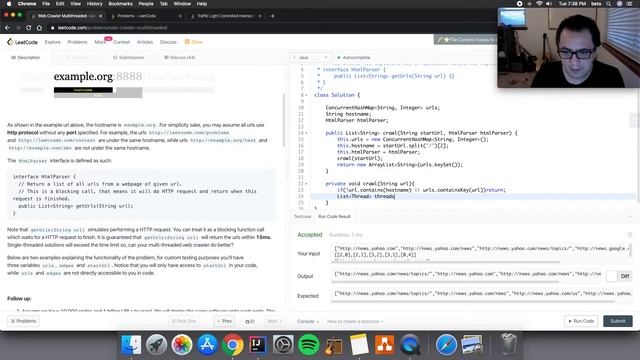Open Spotlight search in menu bar
The width and height of the screenshot is (640, 360).
(x=608, y=4)
